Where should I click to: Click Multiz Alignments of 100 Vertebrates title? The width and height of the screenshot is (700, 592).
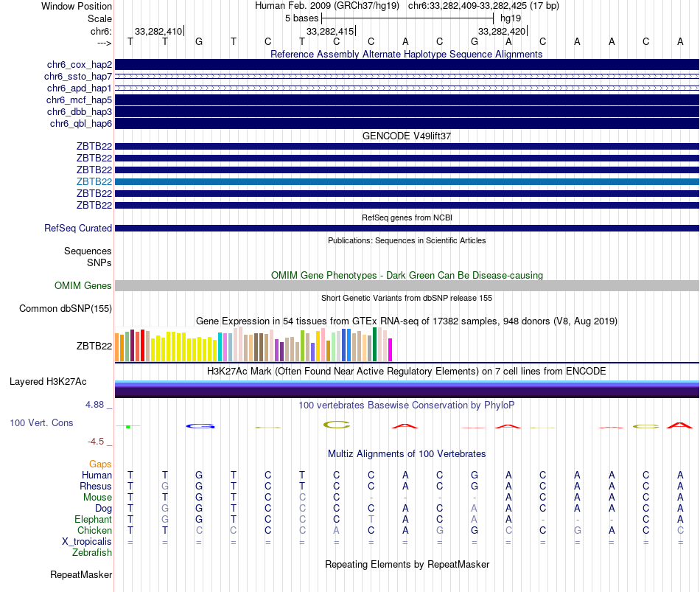coord(407,454)
